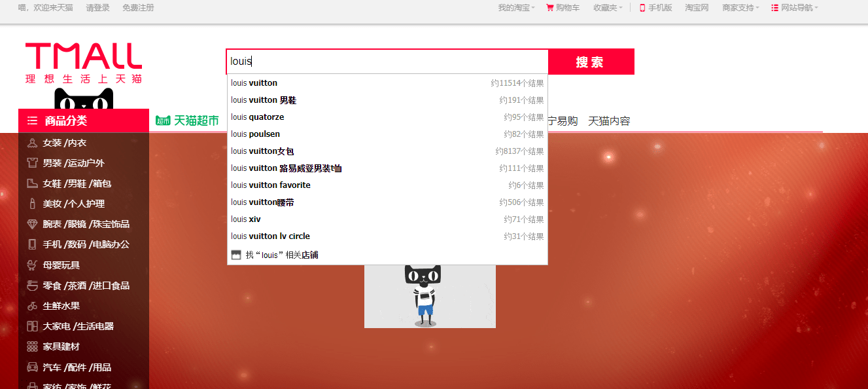The image size is (868, 389).
Task: Select suggestion 'louis vuitton 路易威登男装t恤'
Action: [x=387, y=168]
